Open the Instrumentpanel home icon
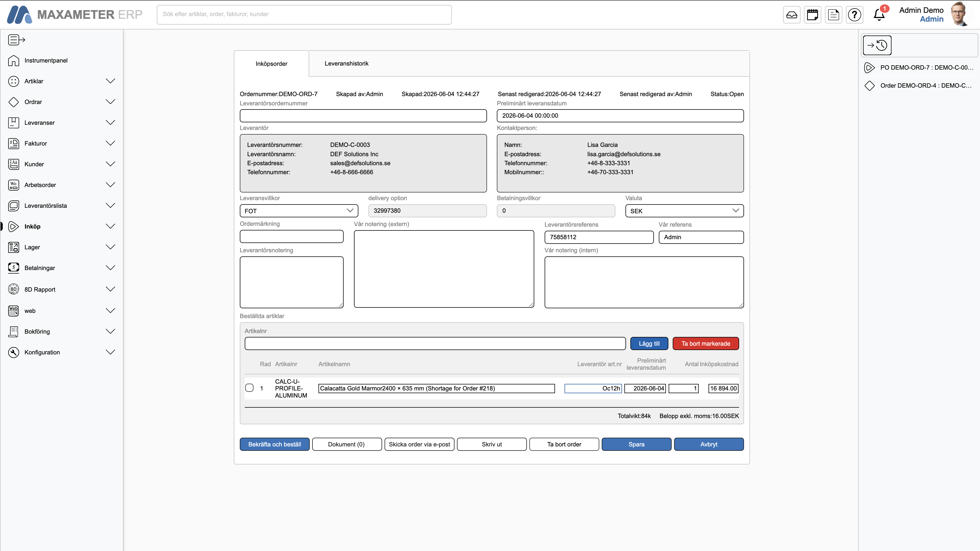980x551 pixels. coord(14,60)
